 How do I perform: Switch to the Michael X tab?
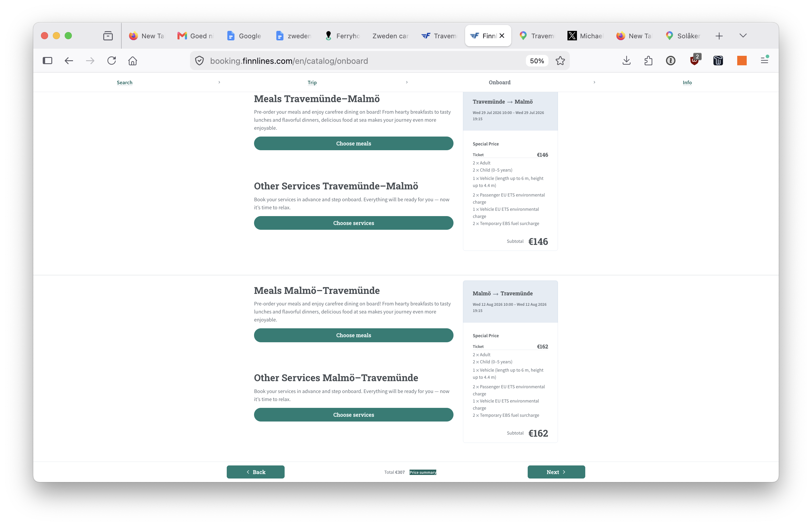pyautogui.click(x=586, y=36)
